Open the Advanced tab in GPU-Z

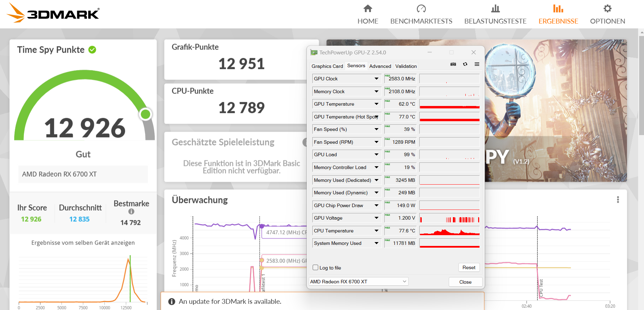(380, 66)
